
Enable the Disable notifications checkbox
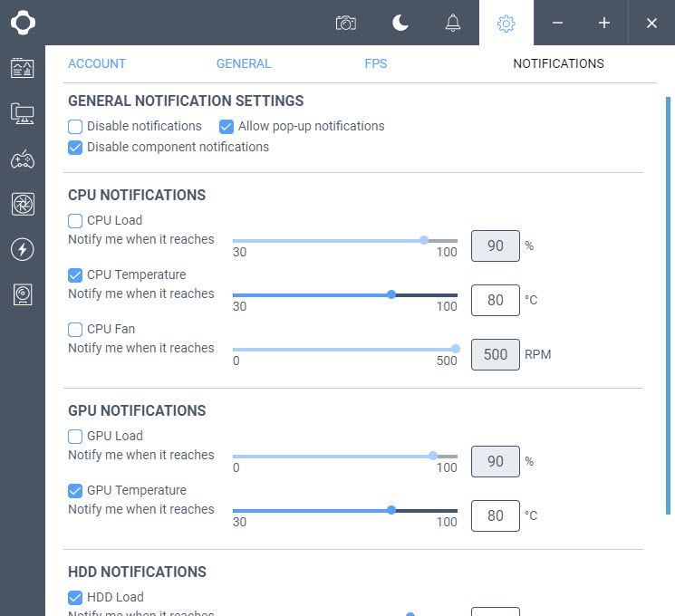pyautogui.click(x=75, y=127)
